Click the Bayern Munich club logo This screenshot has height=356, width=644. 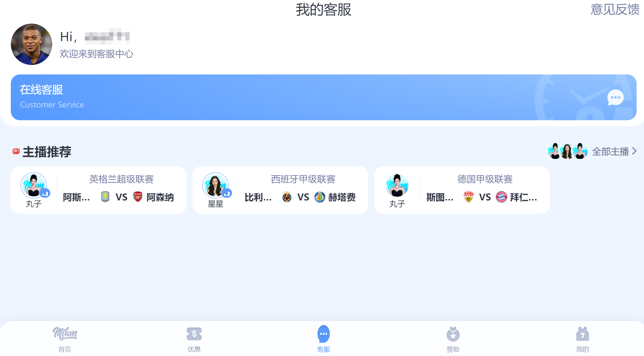pyautogui.click(x=502, y=197)
